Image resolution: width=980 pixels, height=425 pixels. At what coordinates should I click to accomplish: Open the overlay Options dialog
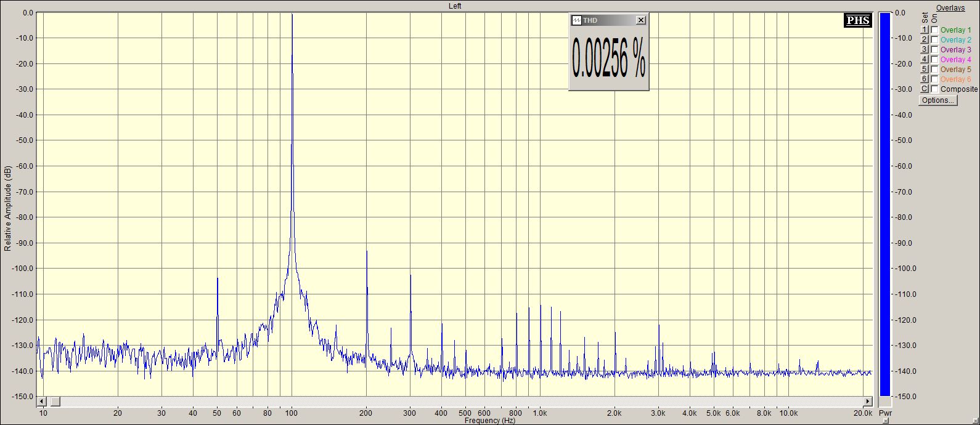coord(937,100)
